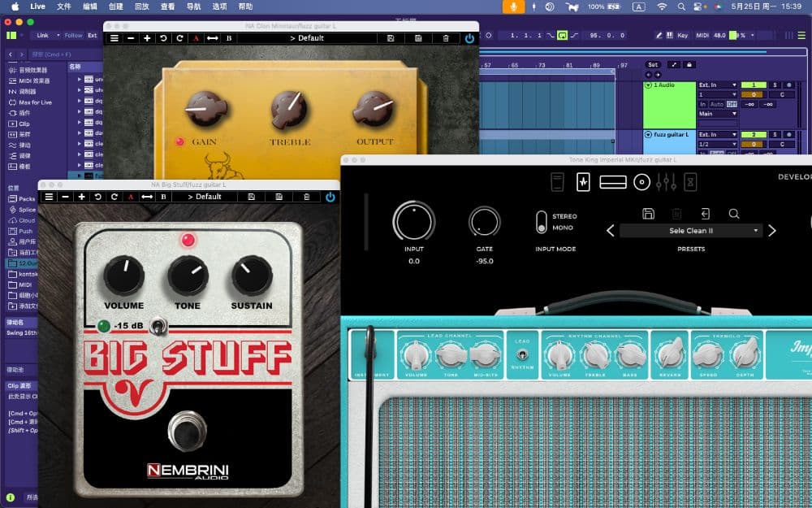The width and height of the screenshot is (812, 508).
Task: Undo in the Clon Minotaur toolbar
Action: pyautogui.click(x=163, y=38)
